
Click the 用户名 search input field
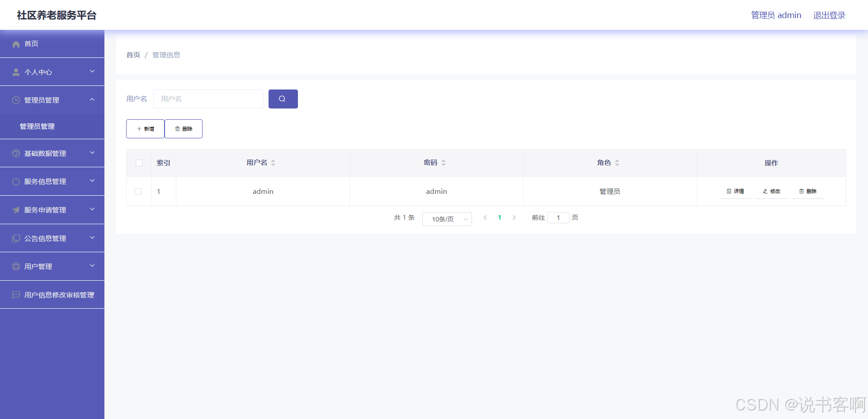point(208,99)
